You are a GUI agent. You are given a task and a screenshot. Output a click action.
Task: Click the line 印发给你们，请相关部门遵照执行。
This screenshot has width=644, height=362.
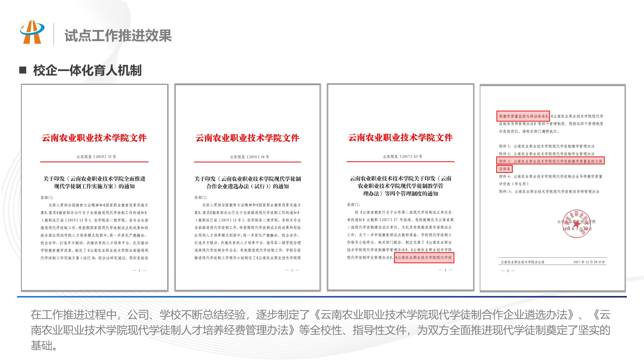click(529, 131)
